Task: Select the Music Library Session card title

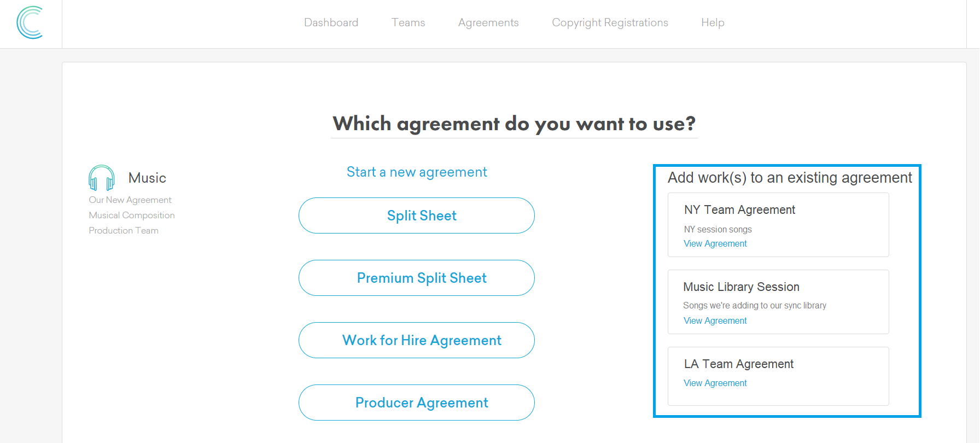Action: point(741,287)
